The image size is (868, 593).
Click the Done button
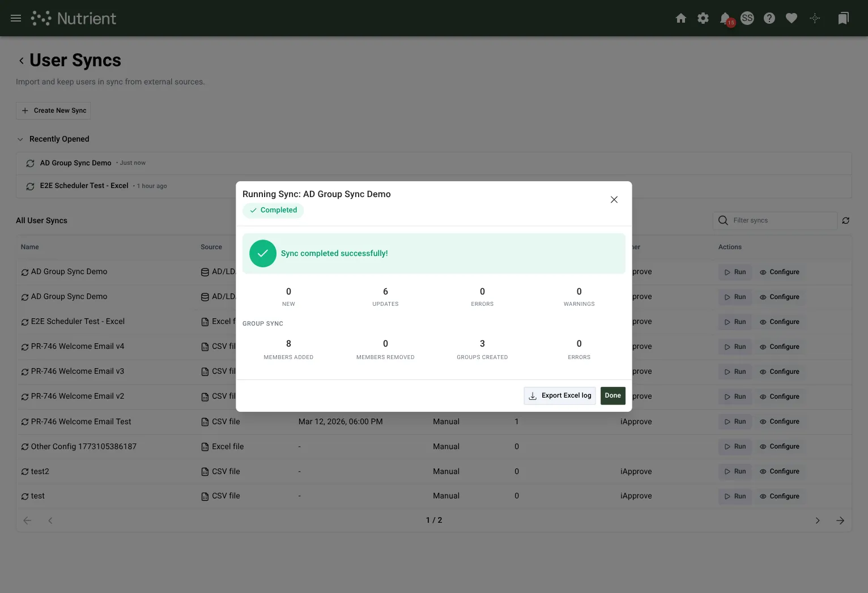(x=613, y=396)
